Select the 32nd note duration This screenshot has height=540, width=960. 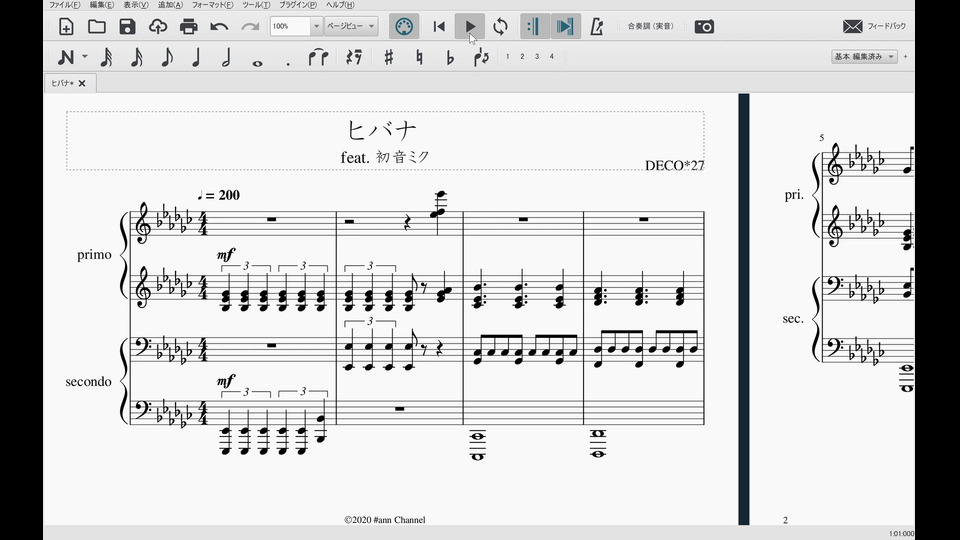[107, 57]
